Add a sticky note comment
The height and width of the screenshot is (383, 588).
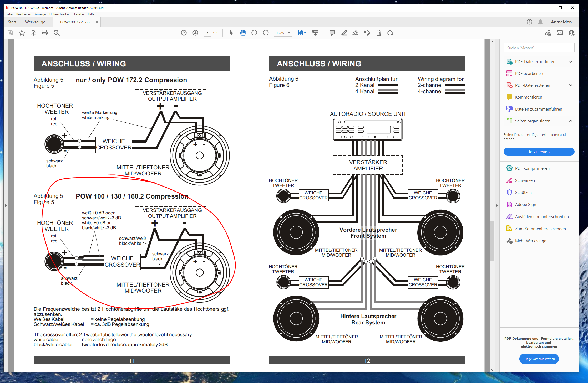[x=332, y=33]
